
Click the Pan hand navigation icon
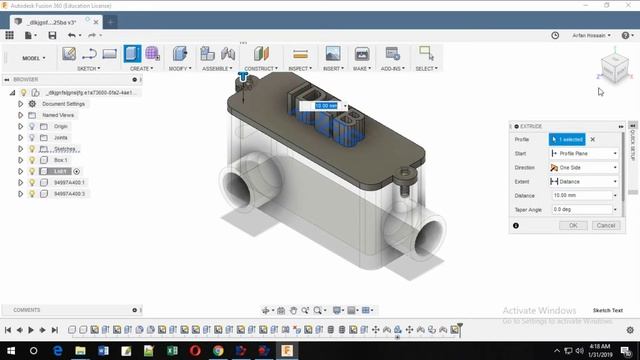click(x=293, y=311)
